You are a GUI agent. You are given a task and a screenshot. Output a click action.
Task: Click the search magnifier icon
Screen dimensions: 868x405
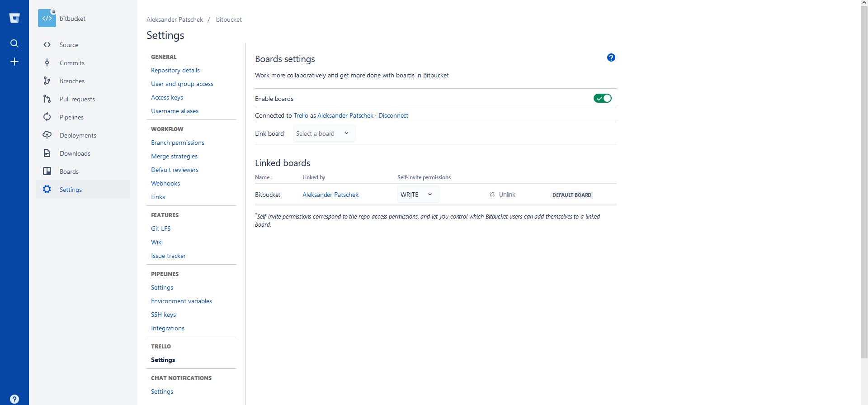(14, 43)
